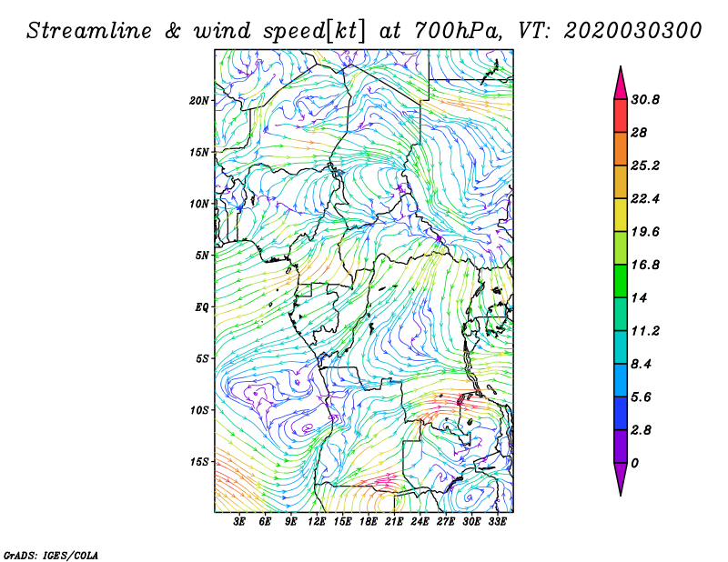The image size is (728, 562).
Task: Click the 21E longitude axis label
Action: 395,522
